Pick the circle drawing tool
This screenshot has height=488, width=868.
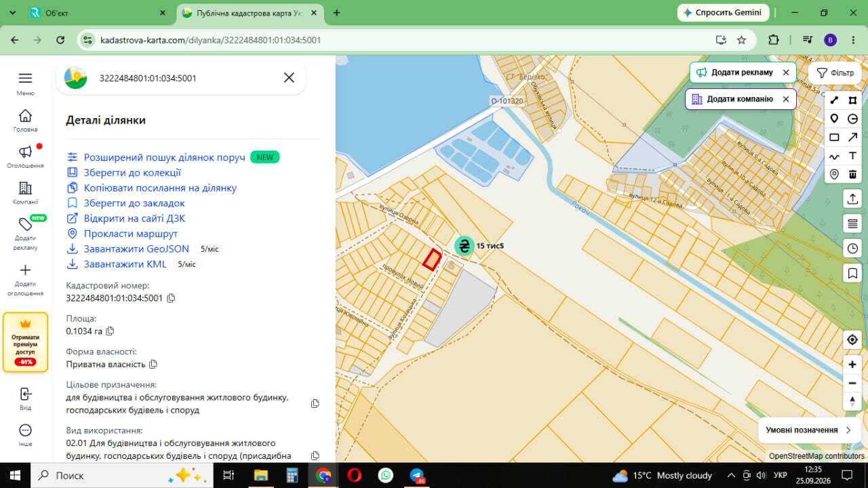coord(852,119)
